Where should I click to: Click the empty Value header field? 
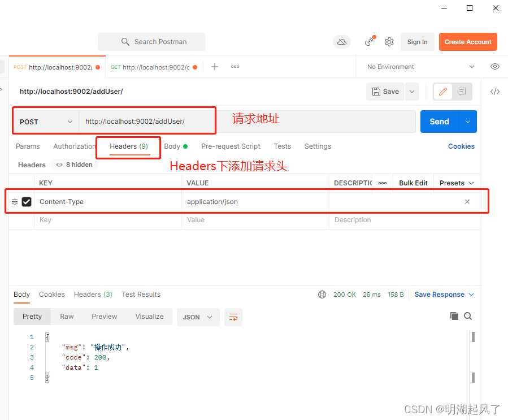coord(255,220)
